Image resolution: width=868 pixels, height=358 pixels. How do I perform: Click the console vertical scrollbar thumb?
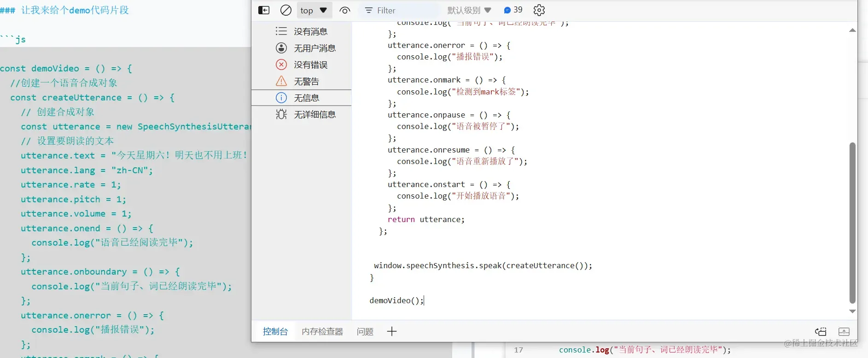click(x=852, y=223)
